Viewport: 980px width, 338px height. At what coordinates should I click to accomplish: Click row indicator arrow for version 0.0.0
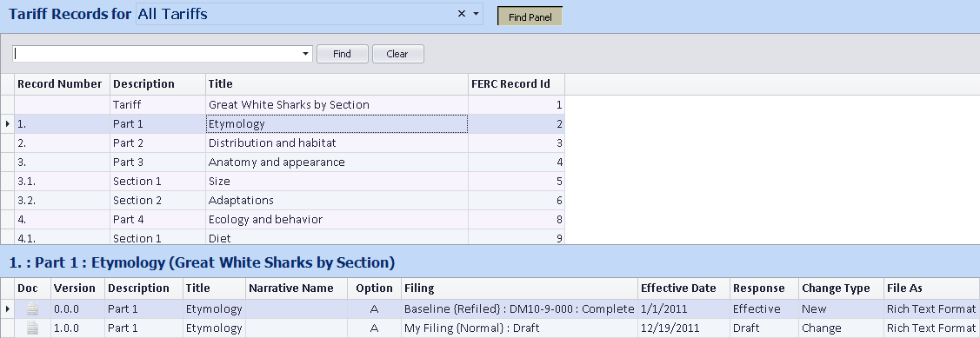(8, 308)
